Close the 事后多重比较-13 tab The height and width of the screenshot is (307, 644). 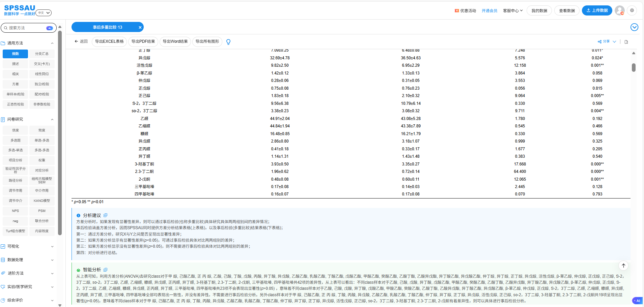pyautogui.click(x=140, y=27)
